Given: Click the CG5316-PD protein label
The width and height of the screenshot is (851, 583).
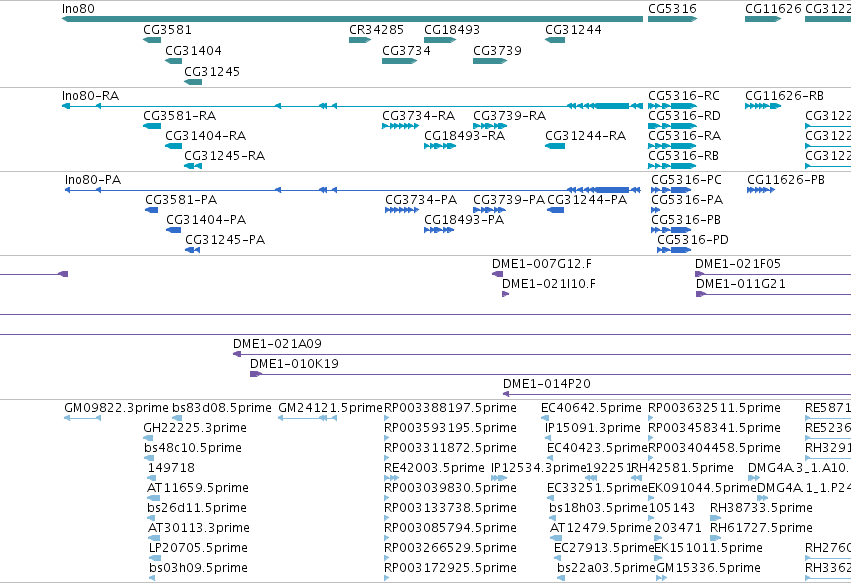Looking at the screenshot, I should 693,240.
